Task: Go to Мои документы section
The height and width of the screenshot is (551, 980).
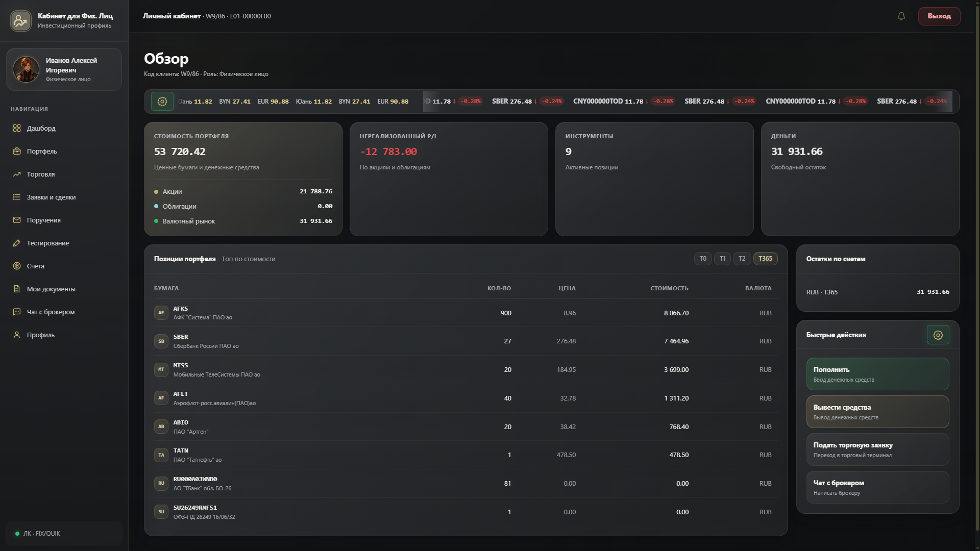Action: 64,289
